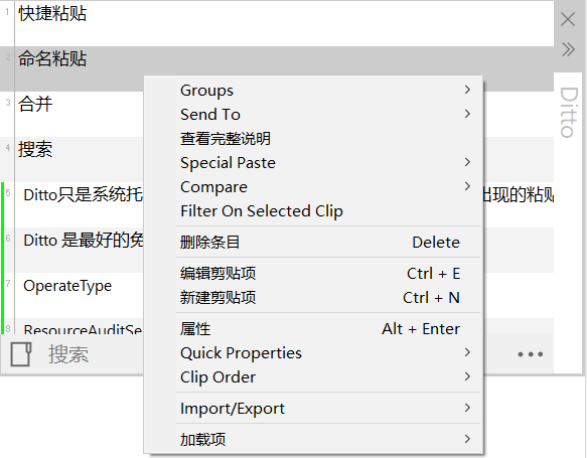Open the three-dots options menu

530,354
